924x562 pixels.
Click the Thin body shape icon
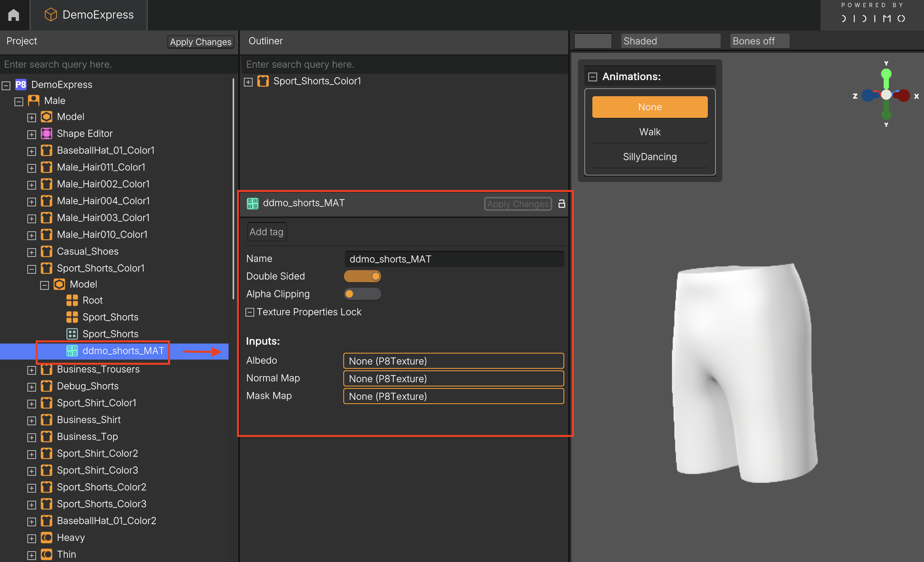point(47,554)
